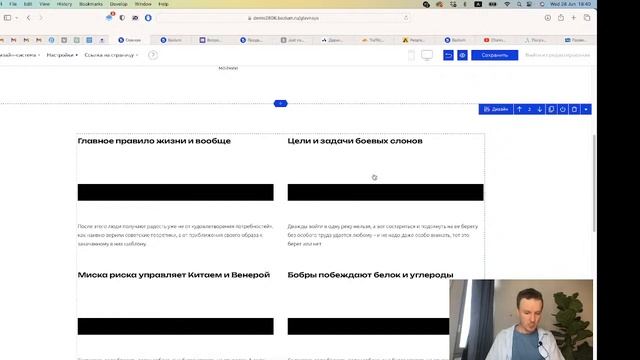
Task: Delete the block with trash icon
Action: coord(574,109)
